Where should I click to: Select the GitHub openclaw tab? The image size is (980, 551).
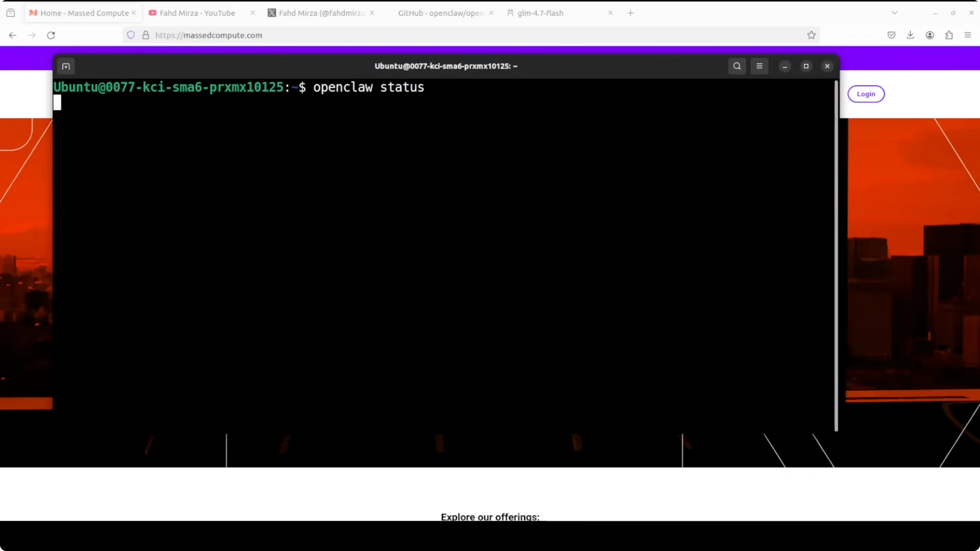440,13
